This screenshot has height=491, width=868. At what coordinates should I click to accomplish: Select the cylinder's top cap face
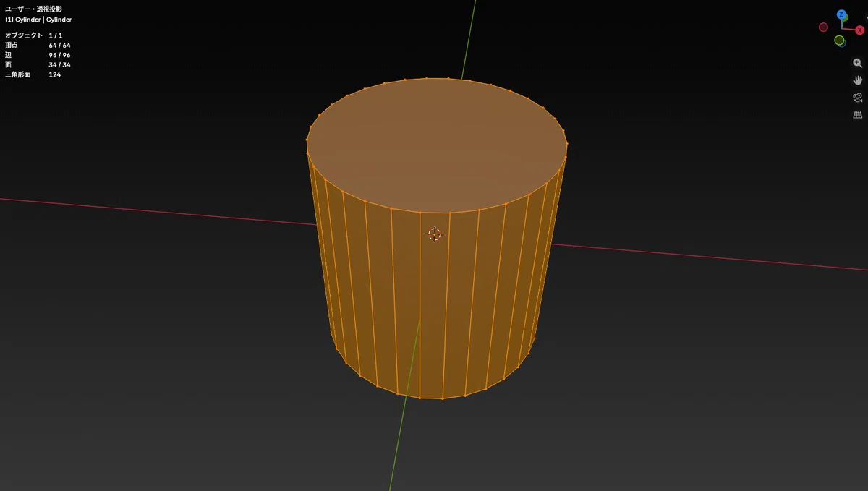[x=436, y=145]
